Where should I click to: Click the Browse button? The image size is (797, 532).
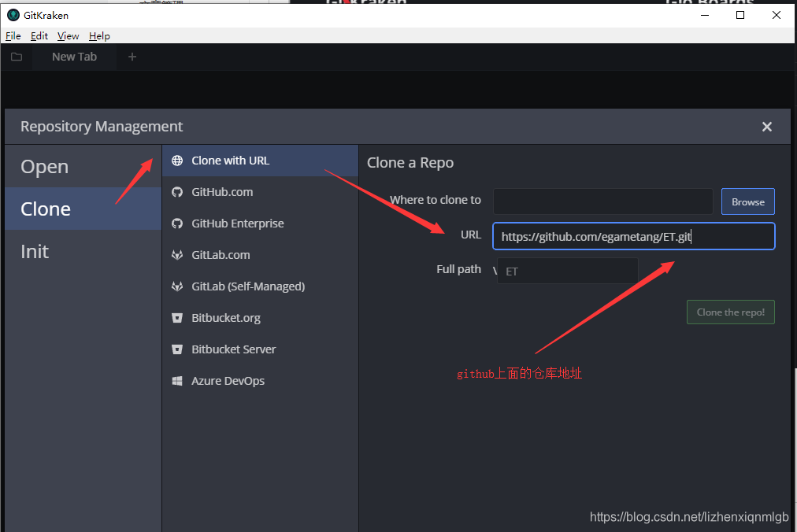[747, 201]
